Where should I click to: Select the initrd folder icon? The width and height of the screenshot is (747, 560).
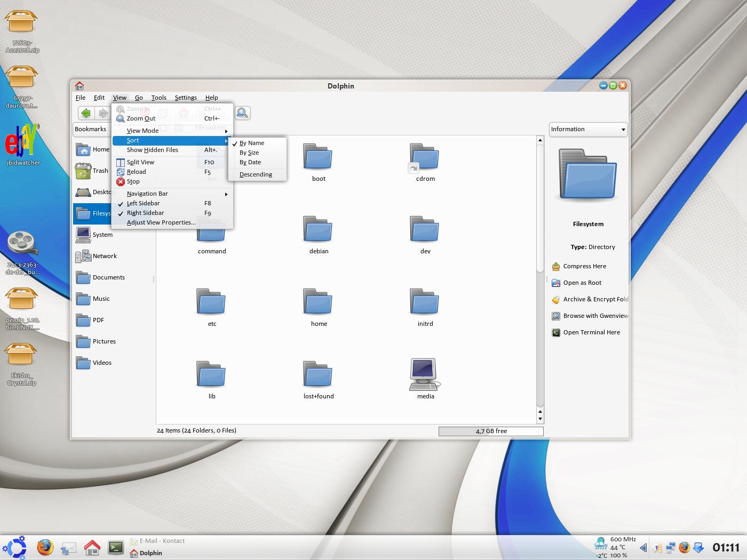click(x=425, y=302)
